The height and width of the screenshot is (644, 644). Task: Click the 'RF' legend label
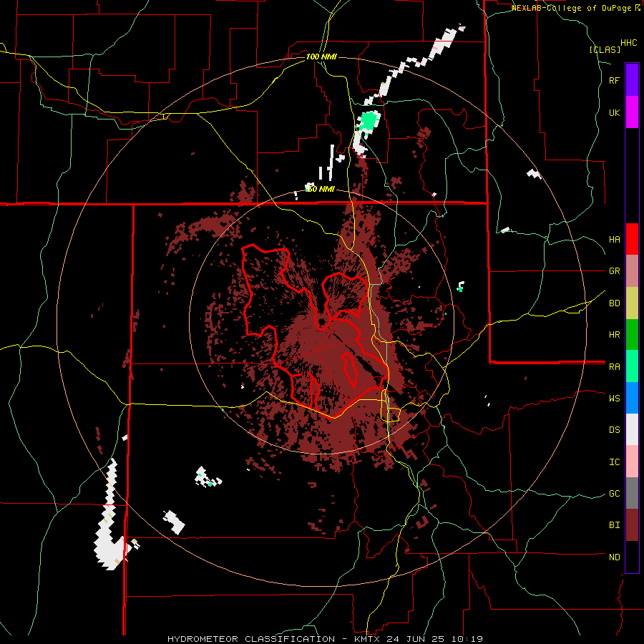pos(614,80)
